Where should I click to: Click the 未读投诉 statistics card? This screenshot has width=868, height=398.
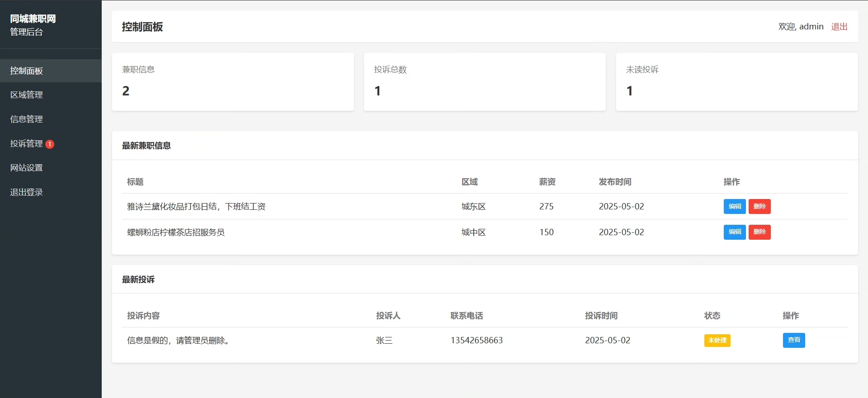click(737, 82)
